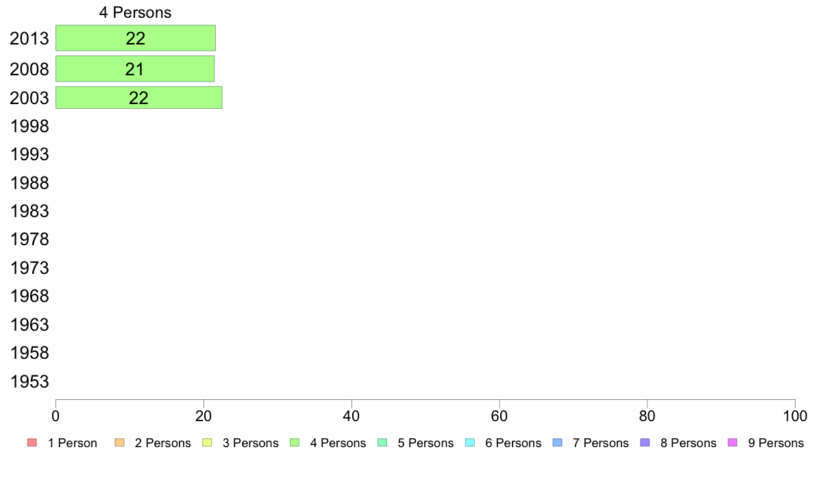This screenshot has width=814, height=504.
Task: Toggle the 4 Persons legend swatch
Action: [295, 443]
